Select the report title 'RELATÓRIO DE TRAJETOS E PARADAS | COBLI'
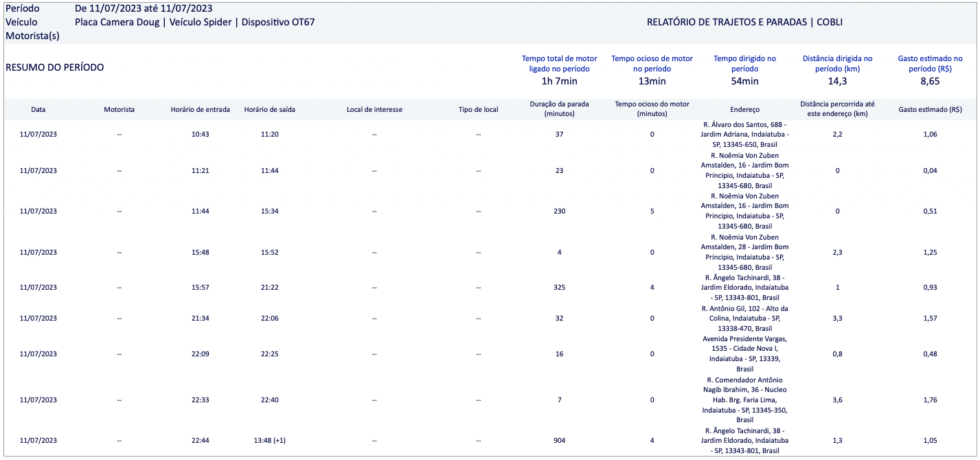 point(744,22)
